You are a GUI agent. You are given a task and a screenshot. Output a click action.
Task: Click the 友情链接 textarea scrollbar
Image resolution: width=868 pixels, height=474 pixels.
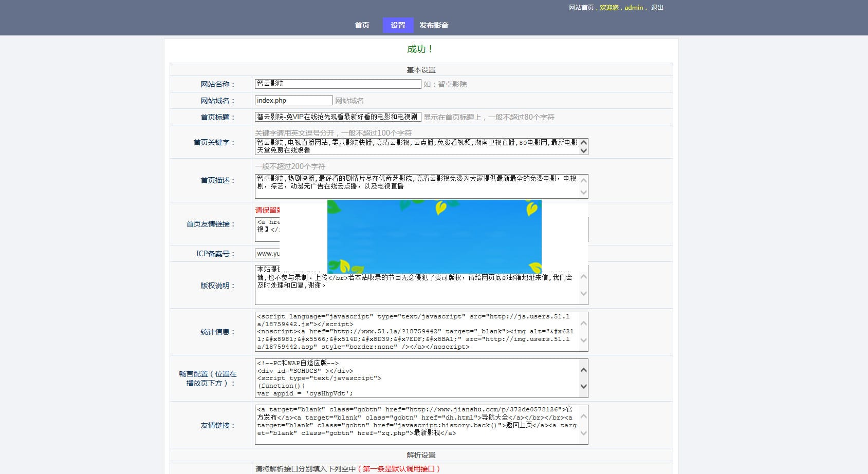[583, 424]
